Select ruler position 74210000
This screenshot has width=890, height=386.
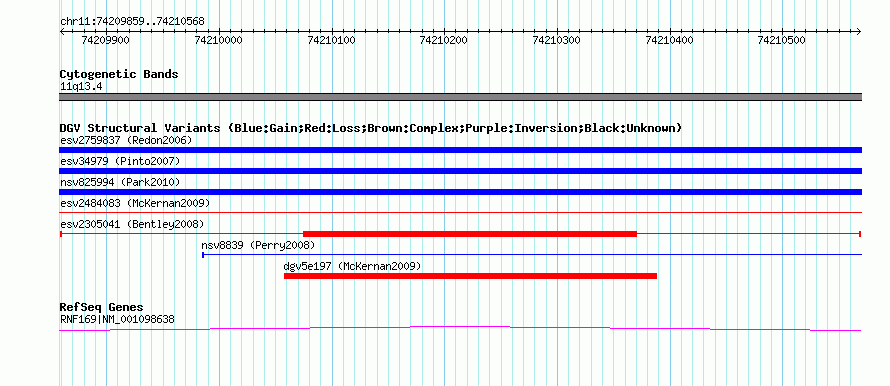(x=218, y=40)
